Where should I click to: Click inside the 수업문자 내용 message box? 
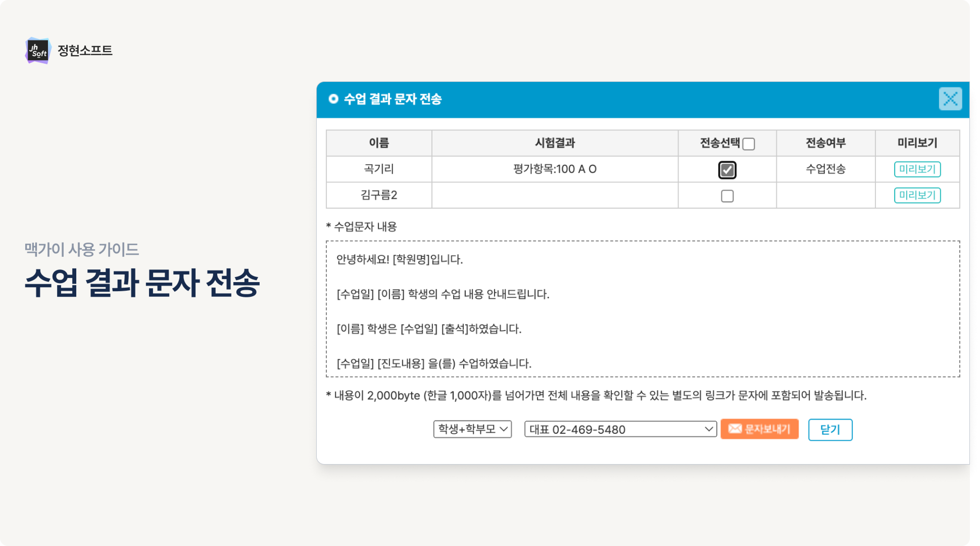(x=643, y=309)
